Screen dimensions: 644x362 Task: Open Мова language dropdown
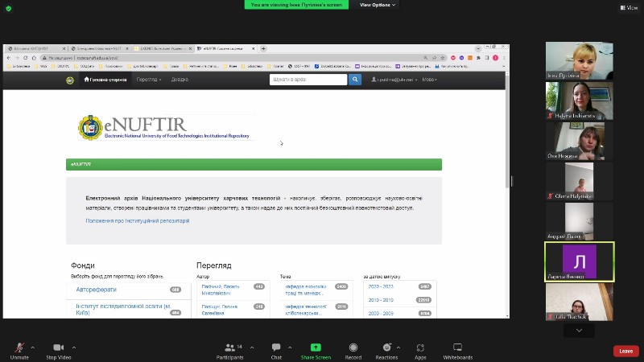pos(430,80)
